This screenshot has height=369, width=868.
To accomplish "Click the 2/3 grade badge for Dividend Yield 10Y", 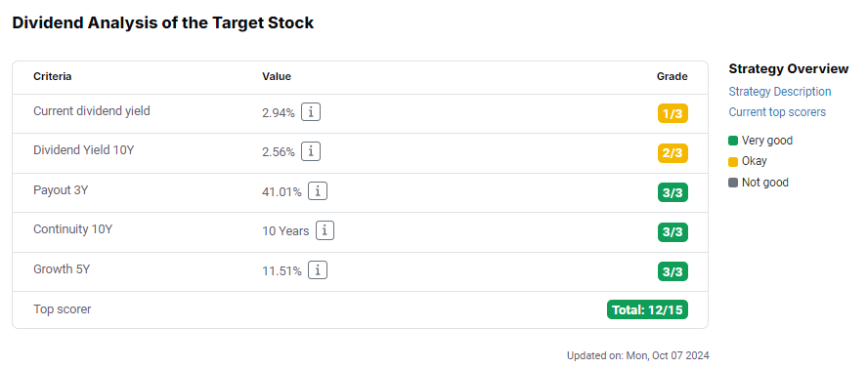I will [x=673, y=153].
